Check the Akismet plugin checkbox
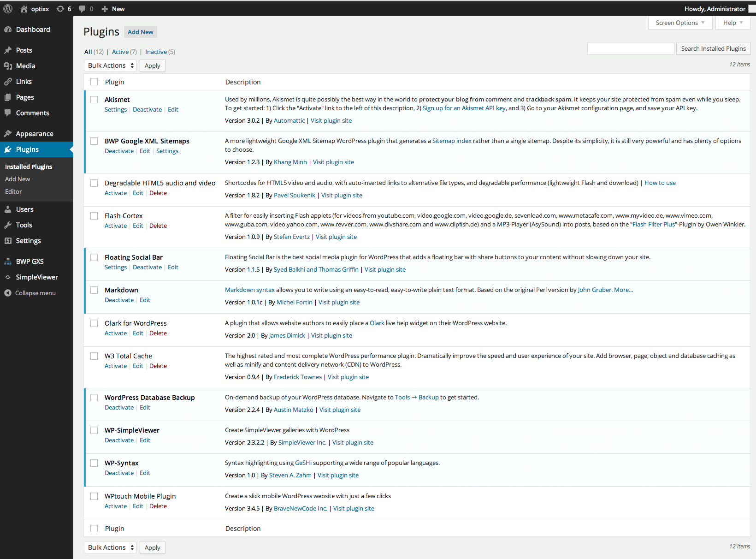Image resolution: width=756 pixels, height=559 pixels. [x=94, y=100]
